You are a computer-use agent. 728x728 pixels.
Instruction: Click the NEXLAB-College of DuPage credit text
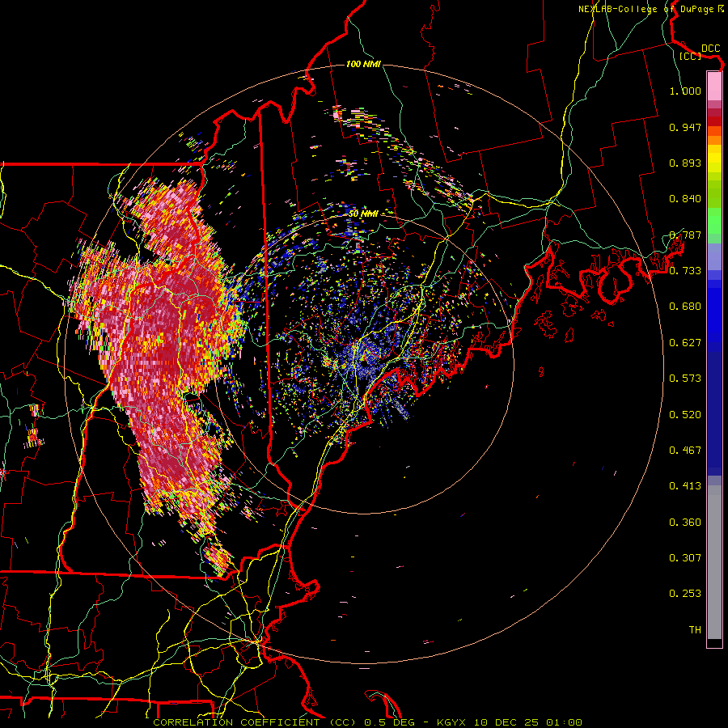click(x=645, y=9)
